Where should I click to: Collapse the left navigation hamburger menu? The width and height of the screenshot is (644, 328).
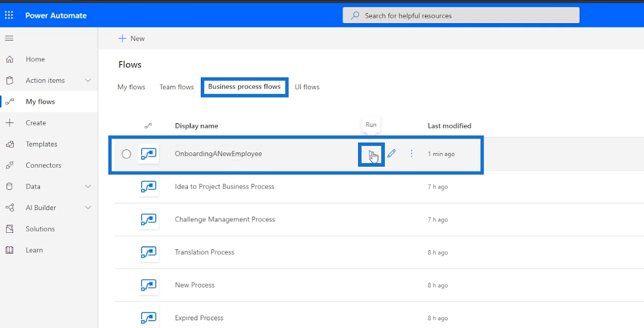click(x=9, y=38)
